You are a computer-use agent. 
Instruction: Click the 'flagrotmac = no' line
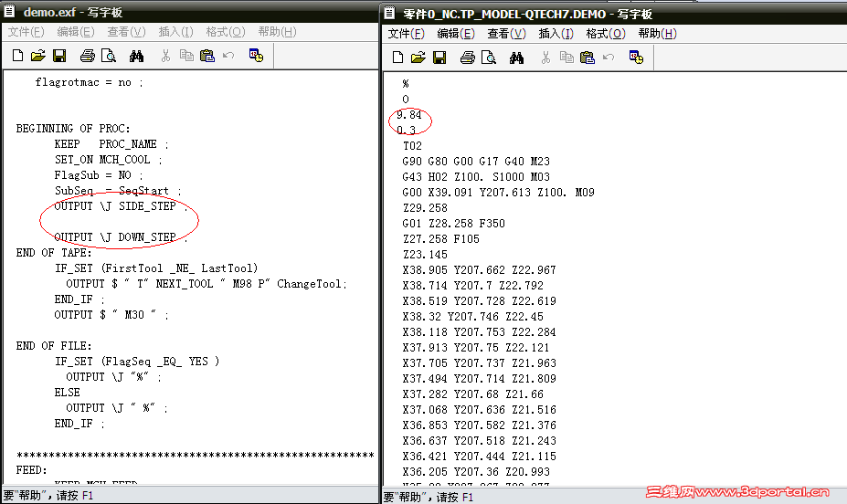click(90, 82)
